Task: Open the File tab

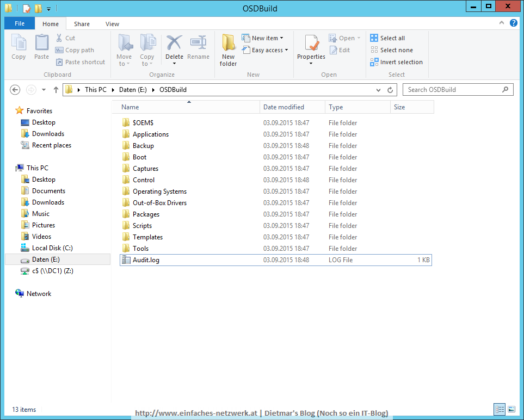Action: pos(20,23)
